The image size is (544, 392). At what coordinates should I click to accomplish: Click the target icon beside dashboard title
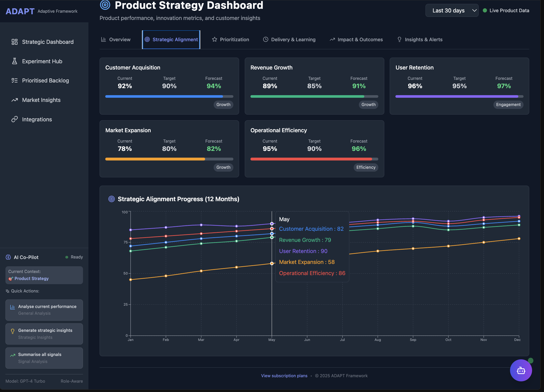tap(105, 5)
